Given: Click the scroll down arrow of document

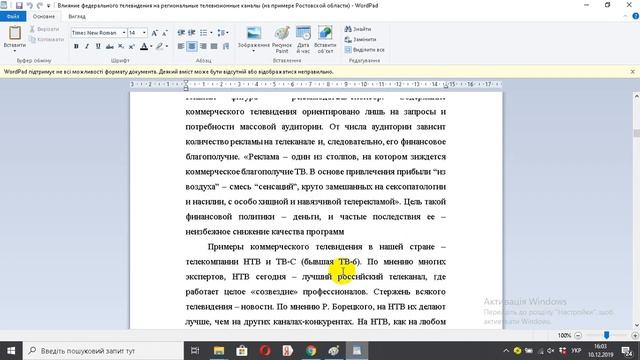Looking at the screenshot, I should [636, 325].
